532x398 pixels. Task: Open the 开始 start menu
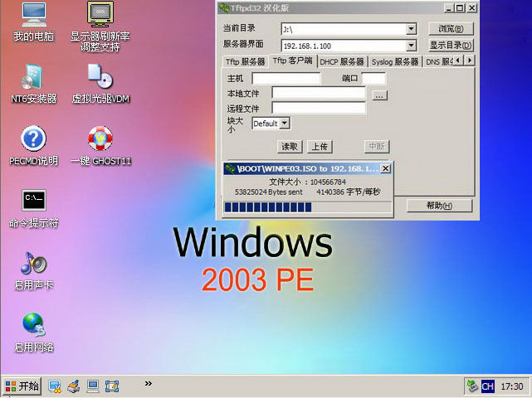(22, 386)
